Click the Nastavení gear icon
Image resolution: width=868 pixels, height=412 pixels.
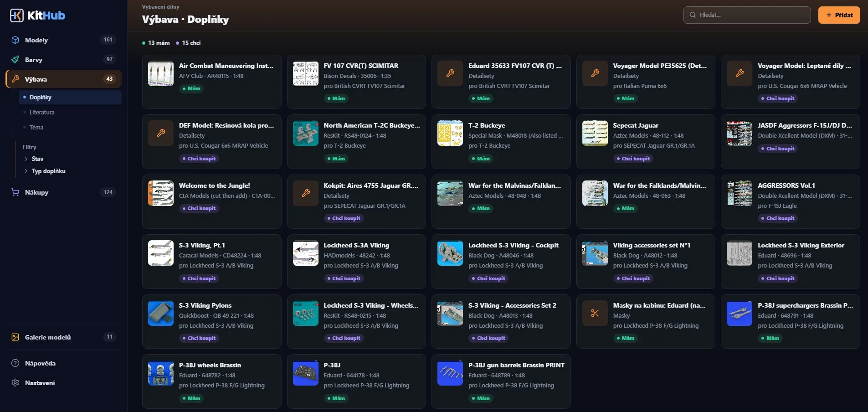coord(15,383)
